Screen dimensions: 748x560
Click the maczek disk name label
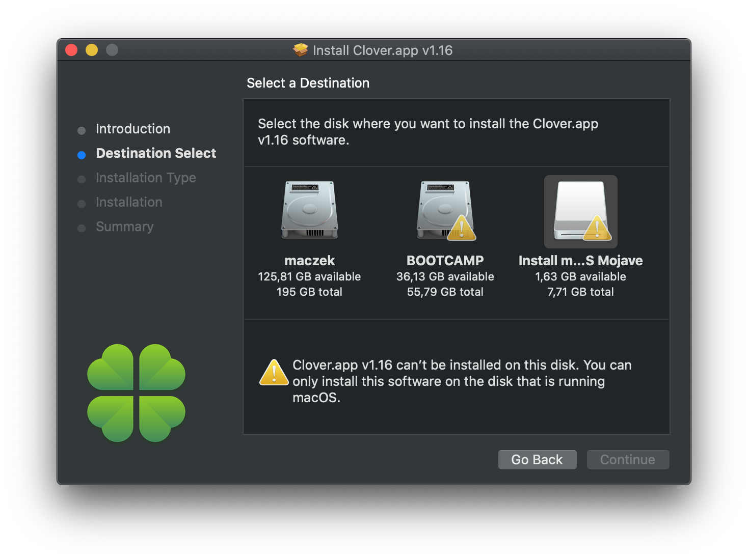[x=309, y=261]
